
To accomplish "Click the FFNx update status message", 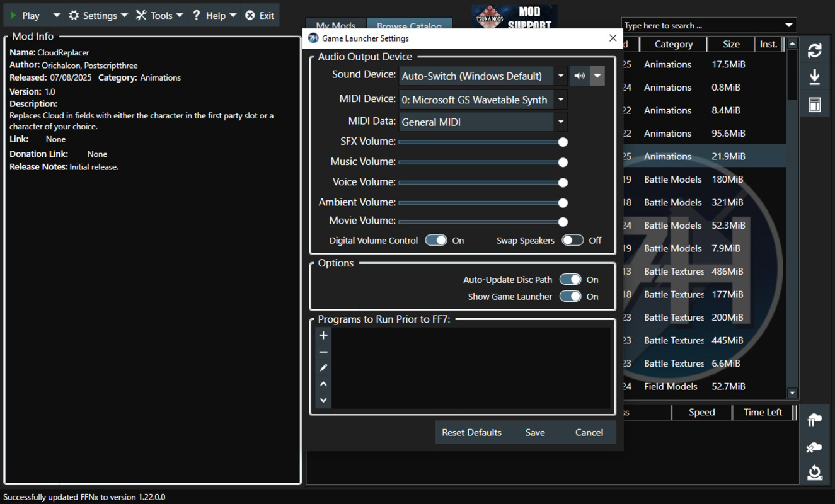I will [84, 497].
